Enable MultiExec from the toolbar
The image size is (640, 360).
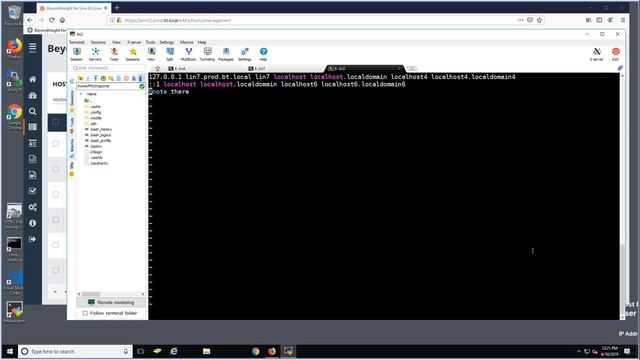189,53
